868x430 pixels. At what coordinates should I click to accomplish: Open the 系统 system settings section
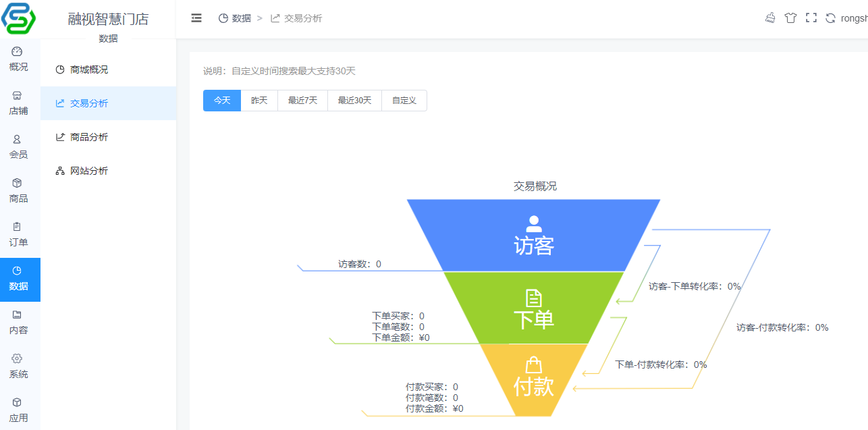coord(19,367)
